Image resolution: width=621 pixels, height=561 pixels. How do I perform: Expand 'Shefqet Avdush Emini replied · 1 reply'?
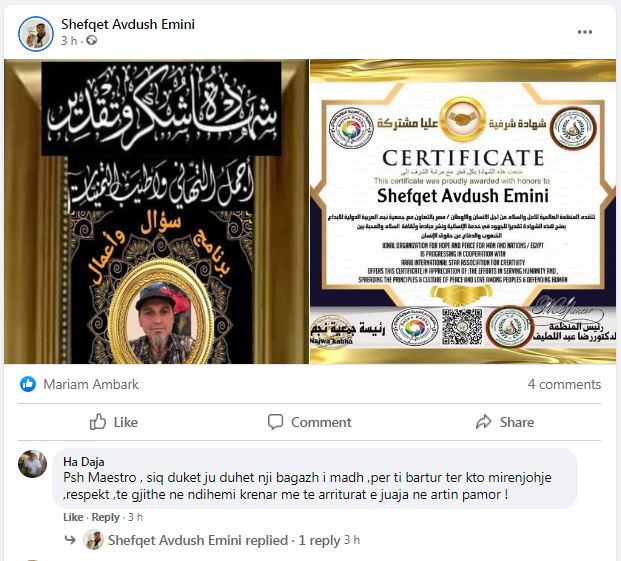tap(224, 540)
